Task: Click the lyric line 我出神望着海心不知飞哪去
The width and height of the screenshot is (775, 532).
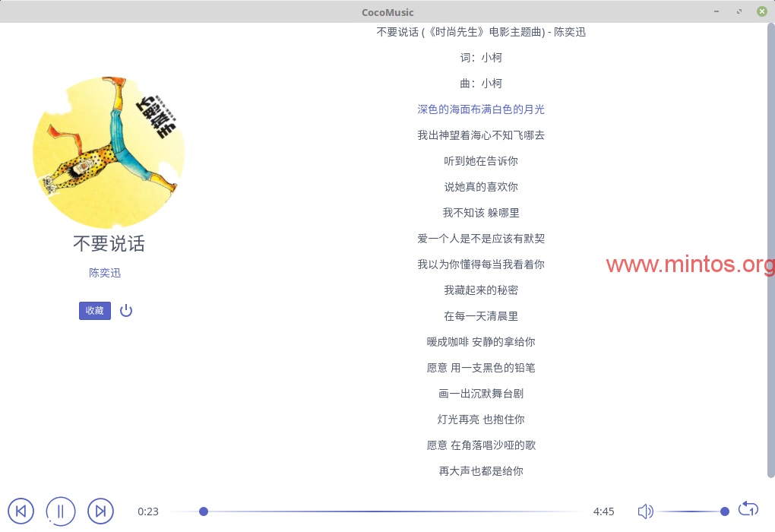Action: click(481, 135)
